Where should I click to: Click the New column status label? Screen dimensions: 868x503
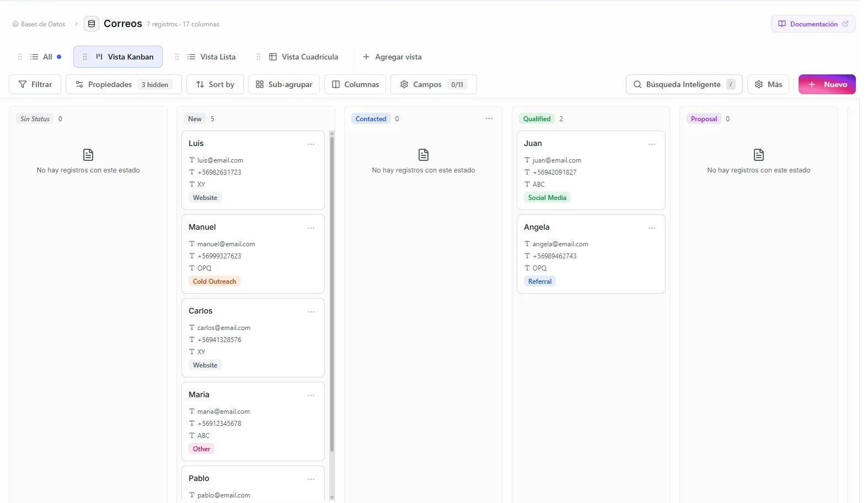195,118
